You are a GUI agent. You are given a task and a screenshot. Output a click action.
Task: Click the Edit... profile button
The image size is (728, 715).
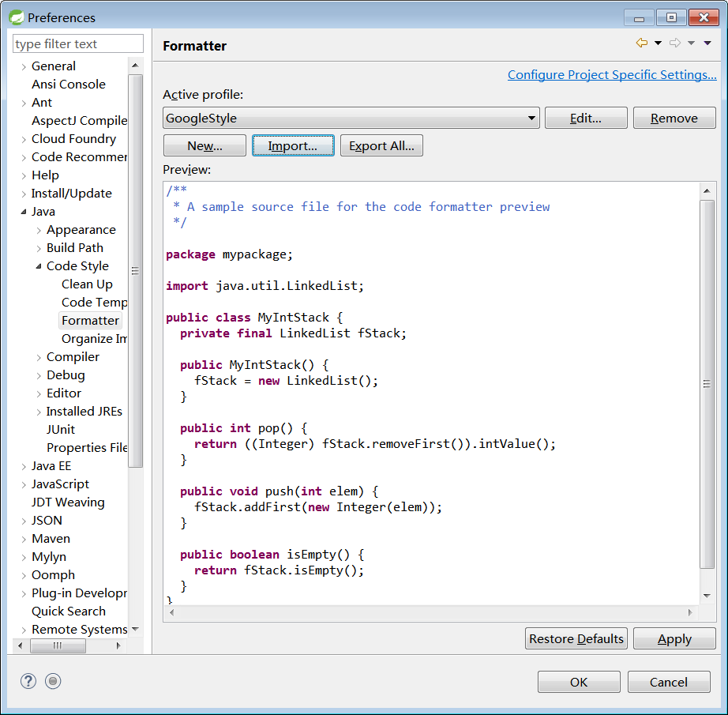(x=586, y=118)
